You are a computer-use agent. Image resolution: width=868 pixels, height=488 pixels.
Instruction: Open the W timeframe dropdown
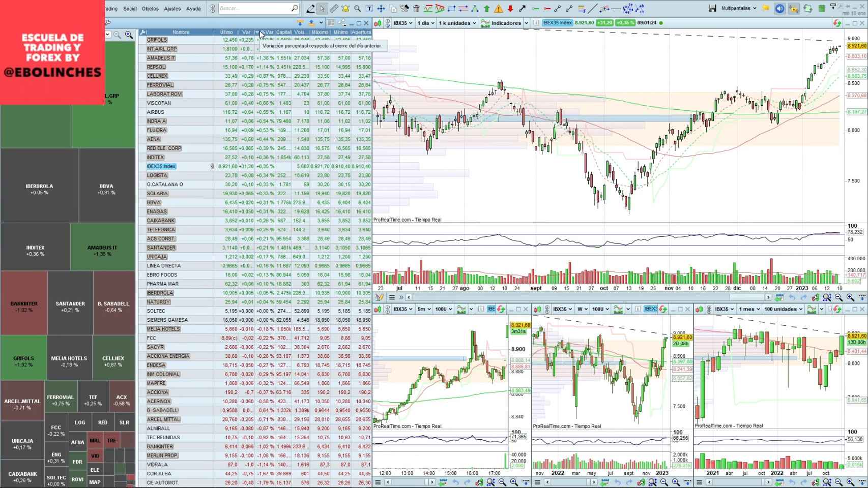(582, 309)
